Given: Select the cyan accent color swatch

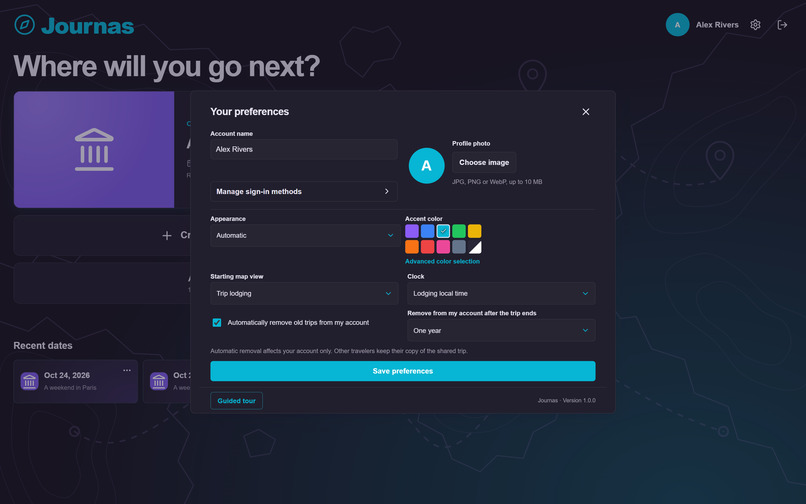Looking at the screenshot, I should coord(443,231).
